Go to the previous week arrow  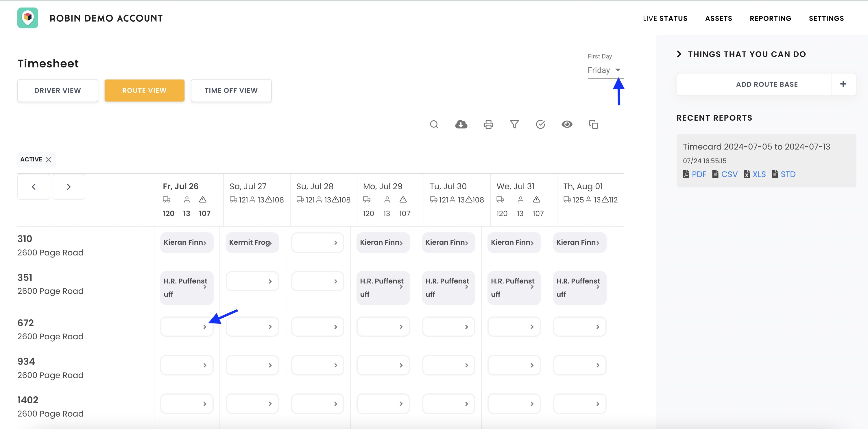(x=34, y=187)
